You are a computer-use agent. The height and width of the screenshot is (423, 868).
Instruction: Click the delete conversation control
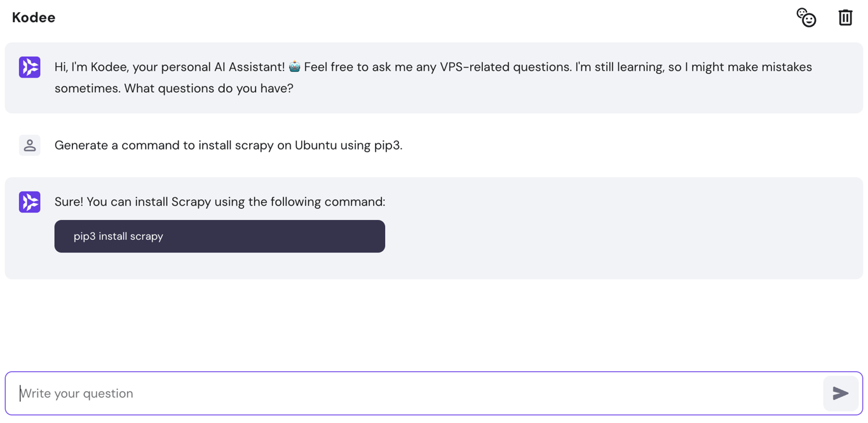coord(845,18)
